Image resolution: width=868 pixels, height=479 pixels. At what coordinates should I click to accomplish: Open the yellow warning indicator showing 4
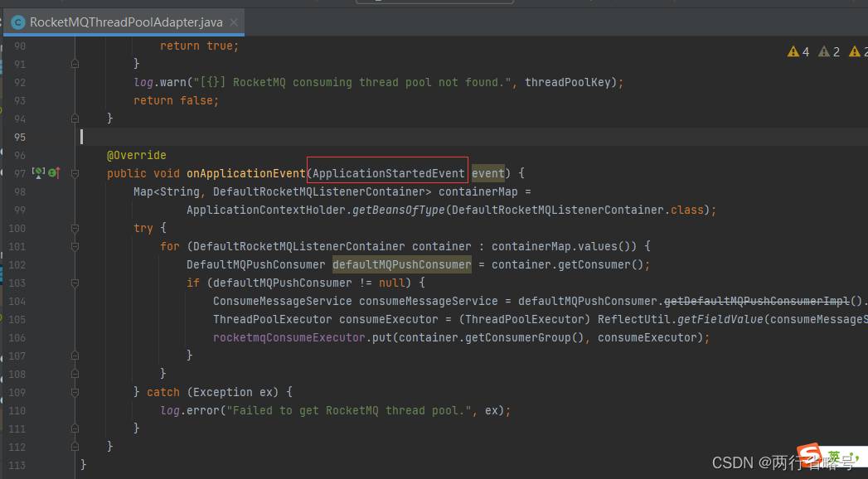pos(798,52)
